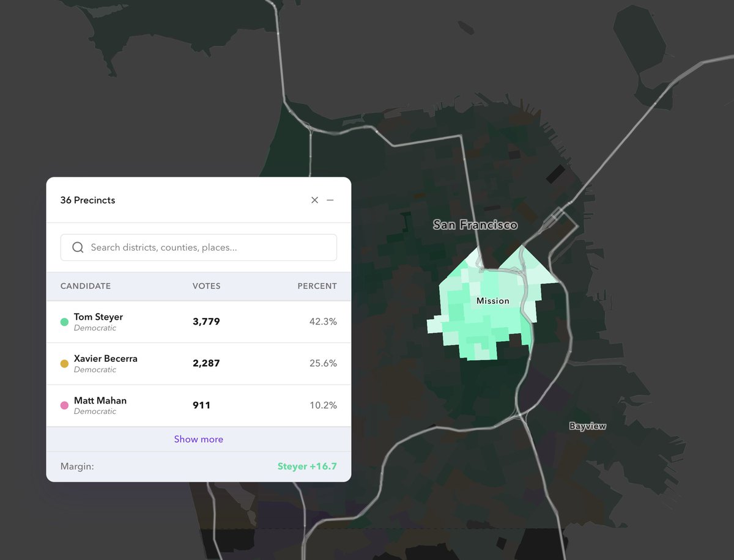Click the San Francisco map label

point(475,225)
